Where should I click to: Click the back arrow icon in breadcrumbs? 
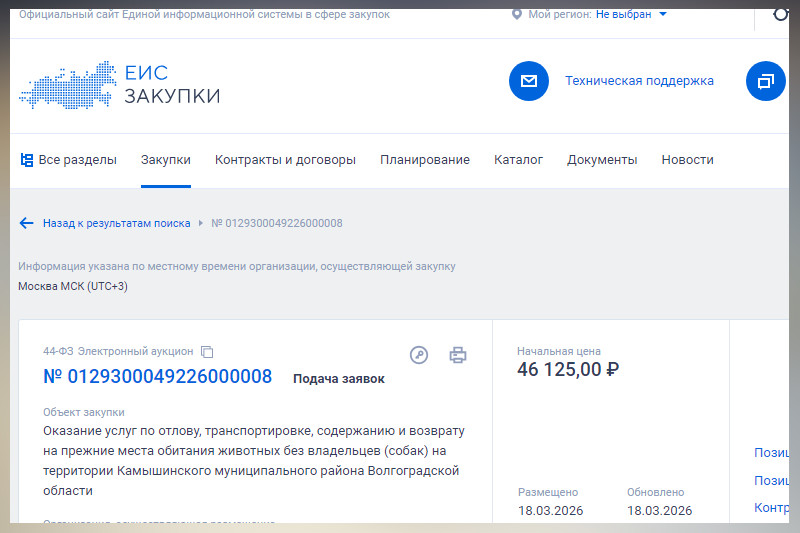27,223
